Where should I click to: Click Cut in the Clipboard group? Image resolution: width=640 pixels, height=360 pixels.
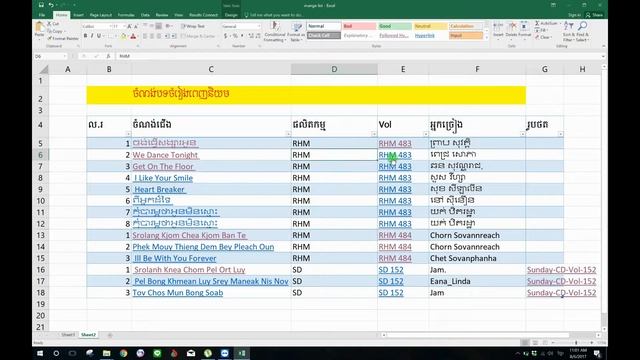click(53, 24)
